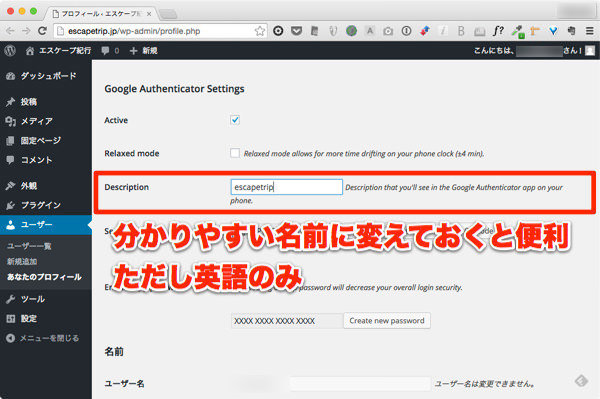Open プラグイン menu in sidebar
The image size is (600, 399).
[46, 205]
